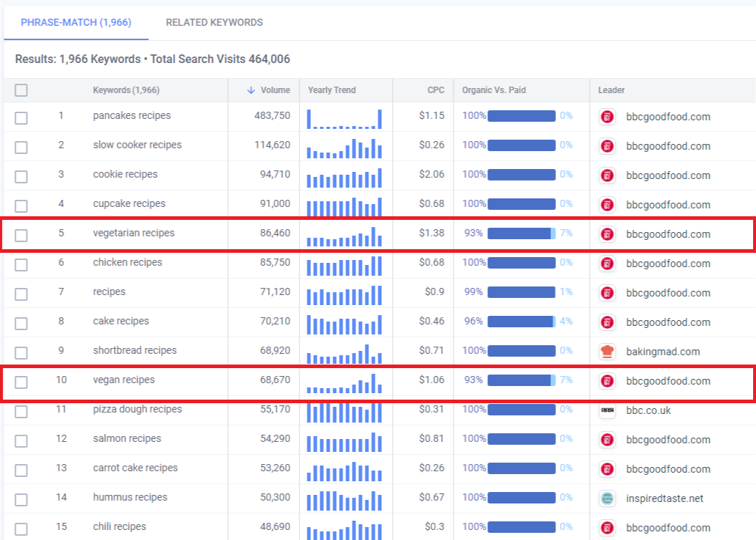Select the checkbox for vegan recipes

coord(21,382)
